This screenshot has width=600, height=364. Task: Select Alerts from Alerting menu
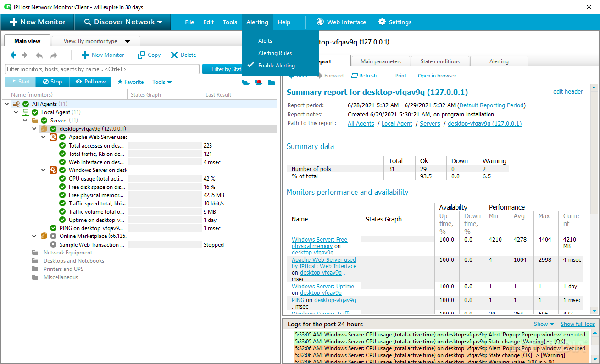pyautogui.click(x=265, y=41)
